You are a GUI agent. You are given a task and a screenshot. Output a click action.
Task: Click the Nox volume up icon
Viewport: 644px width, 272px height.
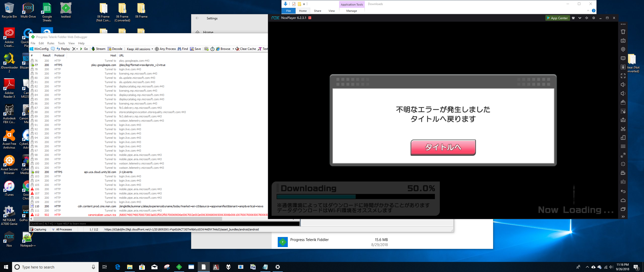(623, 85)
